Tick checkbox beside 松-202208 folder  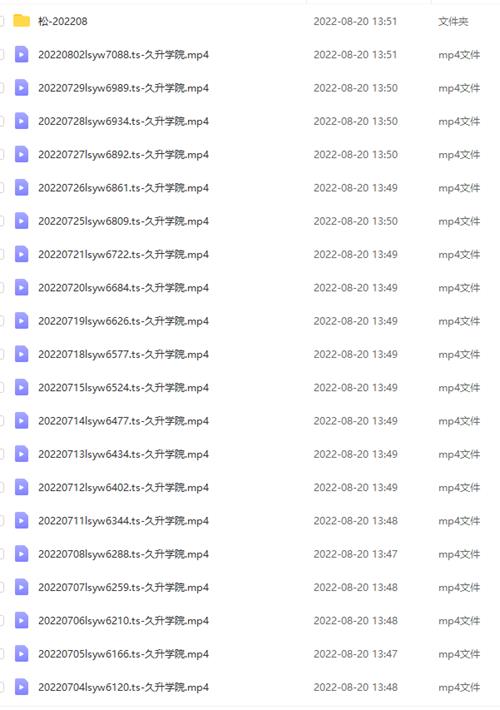pos(1,21)
